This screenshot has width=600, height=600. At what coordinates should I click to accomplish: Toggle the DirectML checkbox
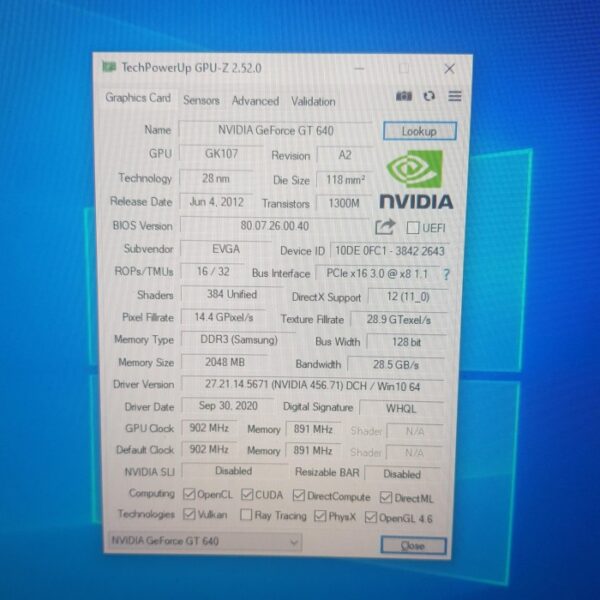click(x=386, y=497)
